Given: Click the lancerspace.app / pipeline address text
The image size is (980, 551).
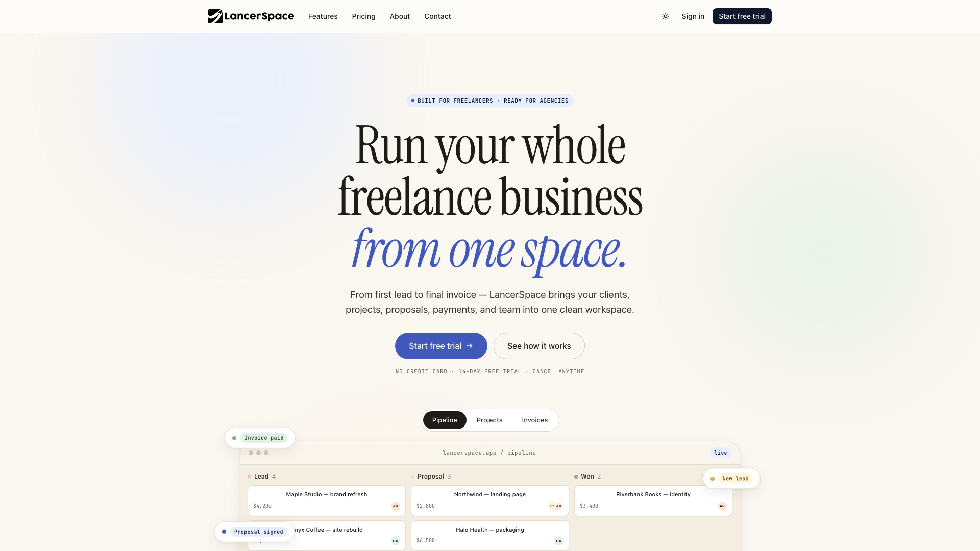Looking at the screenshot, I should [x=489, y=453].
